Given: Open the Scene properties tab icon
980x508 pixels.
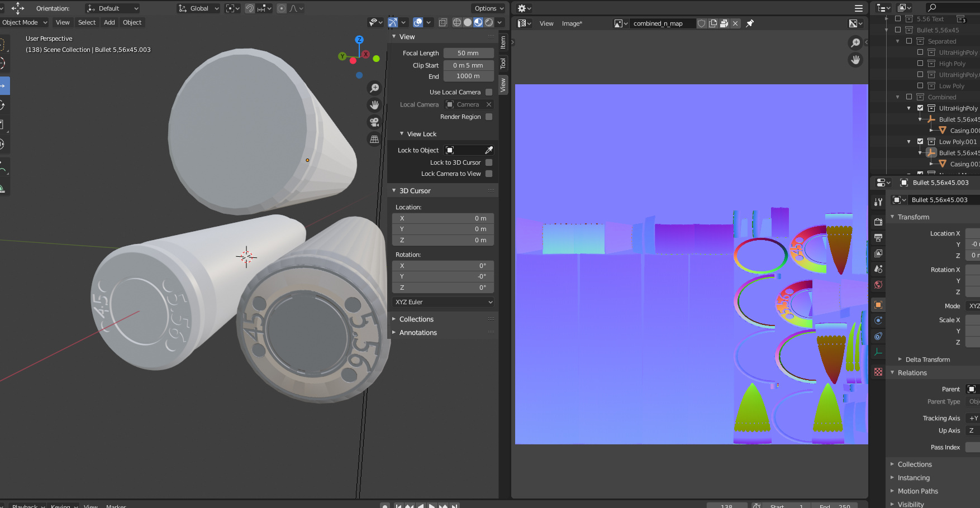Looking at the screenshot, I should (878, 269).
